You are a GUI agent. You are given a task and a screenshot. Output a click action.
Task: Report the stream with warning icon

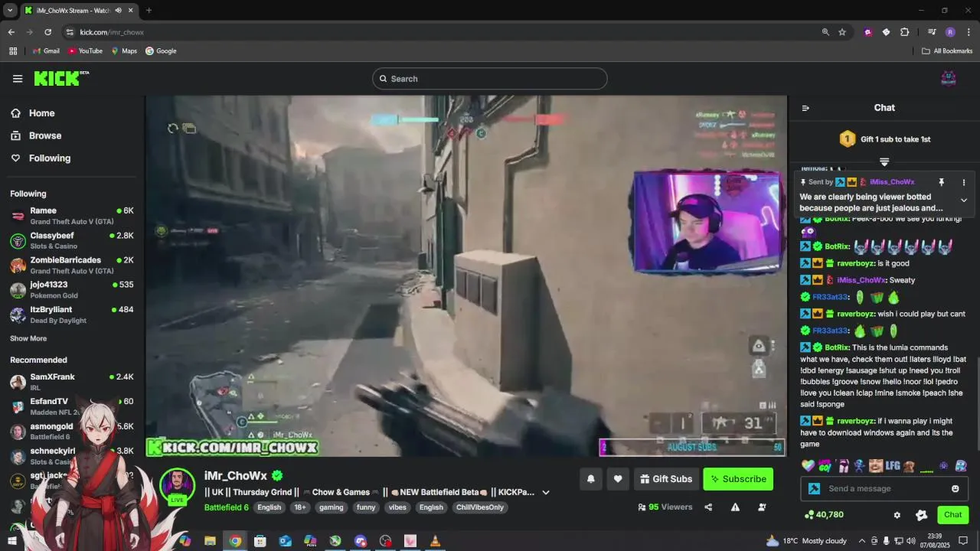tap(735, 507)
